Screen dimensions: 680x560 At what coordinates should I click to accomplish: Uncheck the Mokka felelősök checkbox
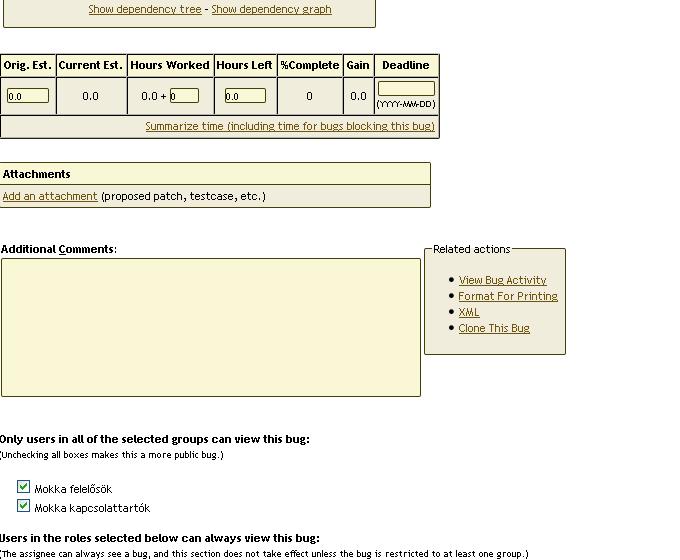[x=23, y=487]
